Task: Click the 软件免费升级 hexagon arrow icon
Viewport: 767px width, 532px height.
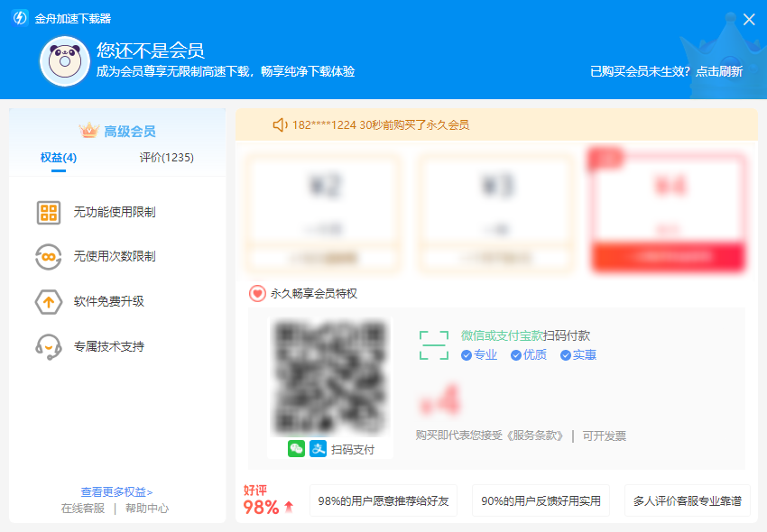Action: pyautogui.click(x=49, y=302)
